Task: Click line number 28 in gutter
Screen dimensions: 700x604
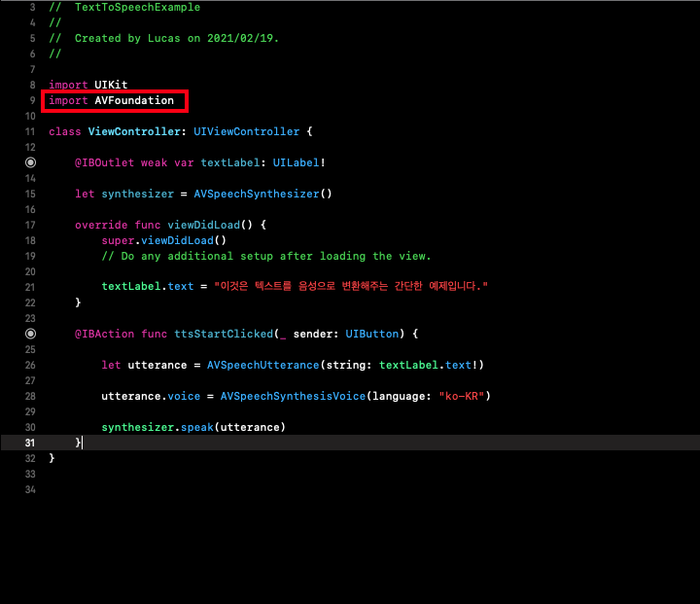Action: (x=30, y=396)
